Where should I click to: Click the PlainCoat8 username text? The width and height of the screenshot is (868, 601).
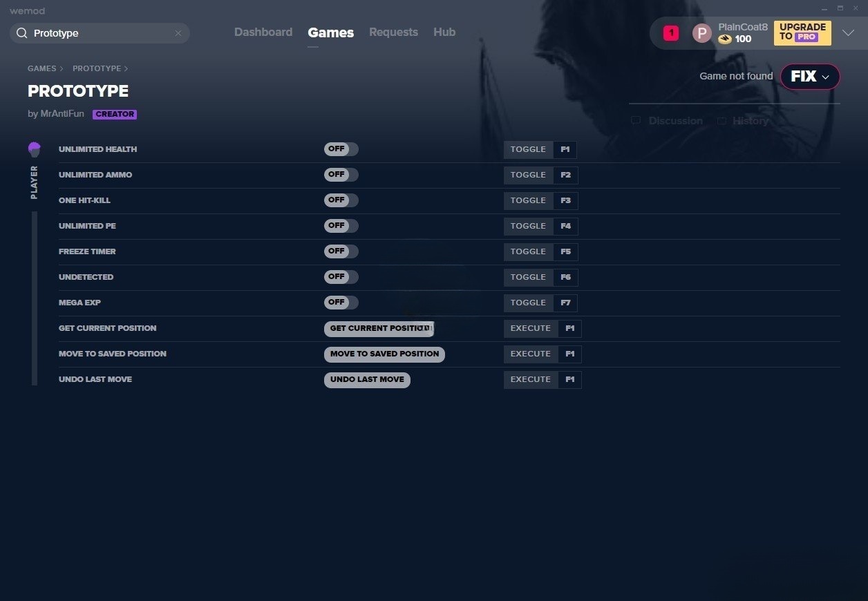(x=743, y=27)
